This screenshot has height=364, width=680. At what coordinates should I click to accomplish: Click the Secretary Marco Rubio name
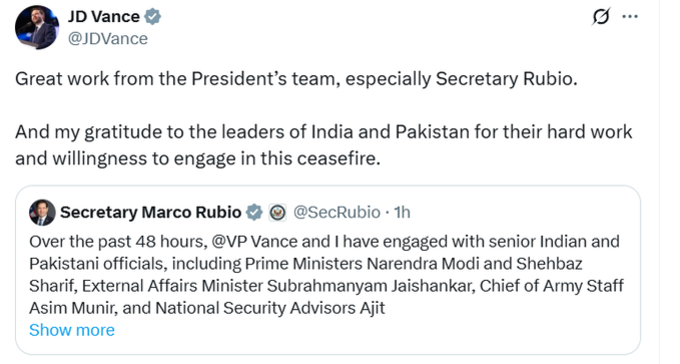(x=150, y=212)
